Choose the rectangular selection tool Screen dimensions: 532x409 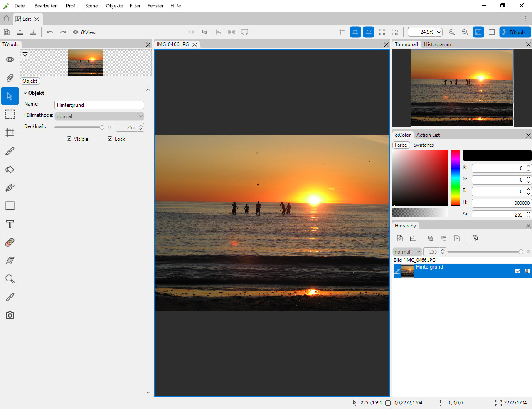pyautogui.click(x=10, y=114)
